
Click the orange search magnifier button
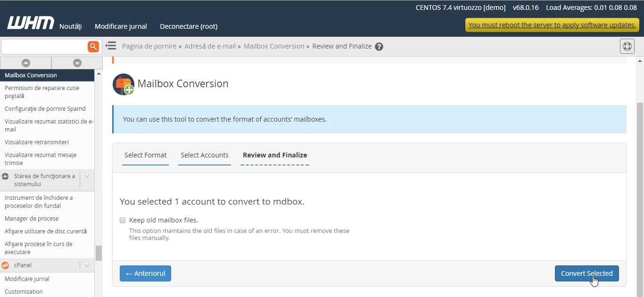coord(93,46)
